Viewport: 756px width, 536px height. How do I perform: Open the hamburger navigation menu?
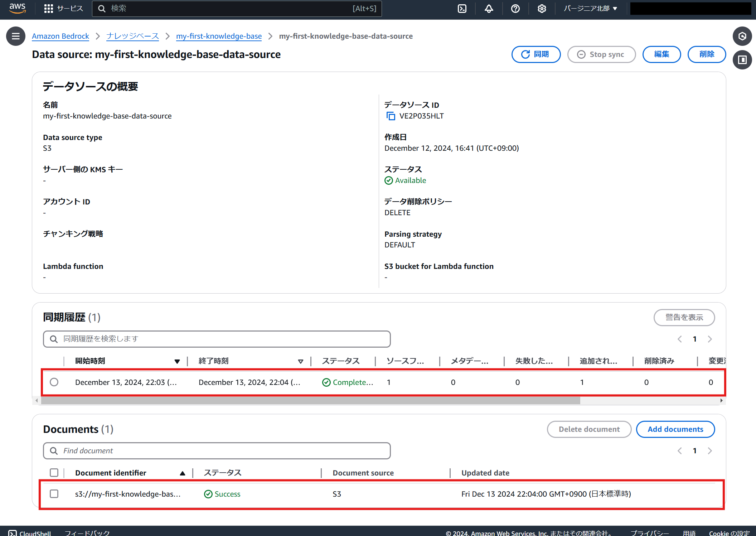pyautogui.click(x=16, y=36)
